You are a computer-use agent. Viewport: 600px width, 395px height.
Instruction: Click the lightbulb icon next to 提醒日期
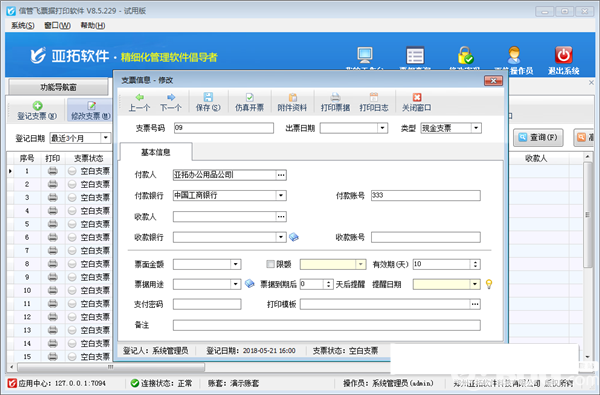[x=489, y=284]
